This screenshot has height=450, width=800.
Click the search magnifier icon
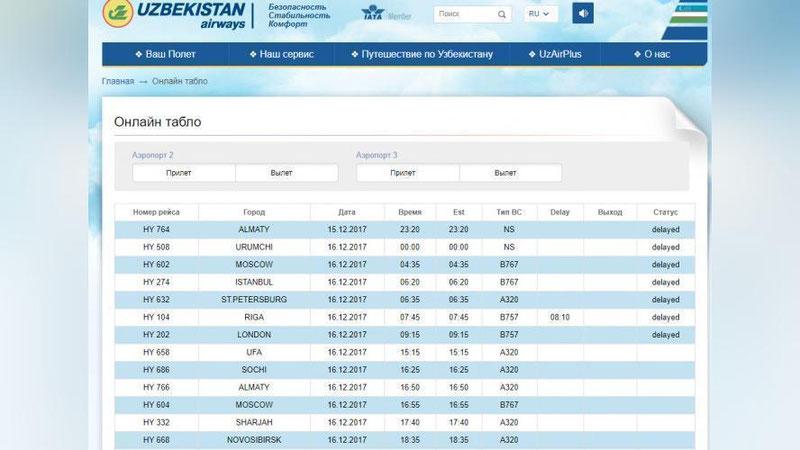click(x=501, y=15)
